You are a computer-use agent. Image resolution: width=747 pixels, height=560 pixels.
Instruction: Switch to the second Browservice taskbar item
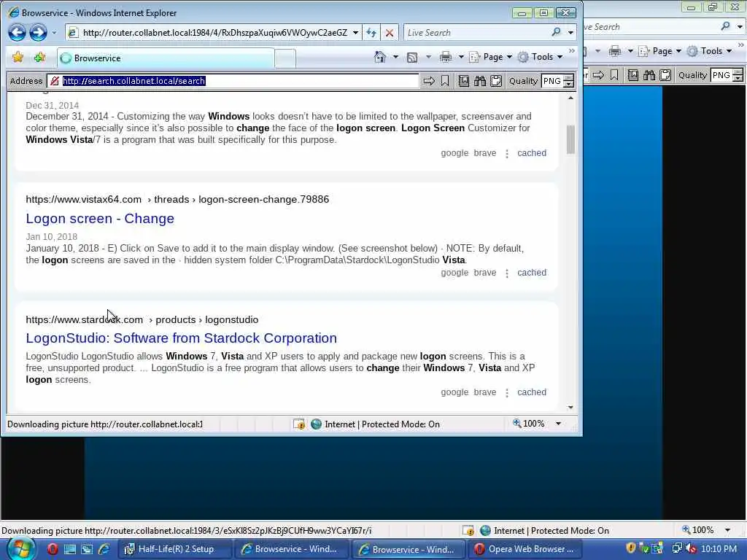[x=410, y=549]
